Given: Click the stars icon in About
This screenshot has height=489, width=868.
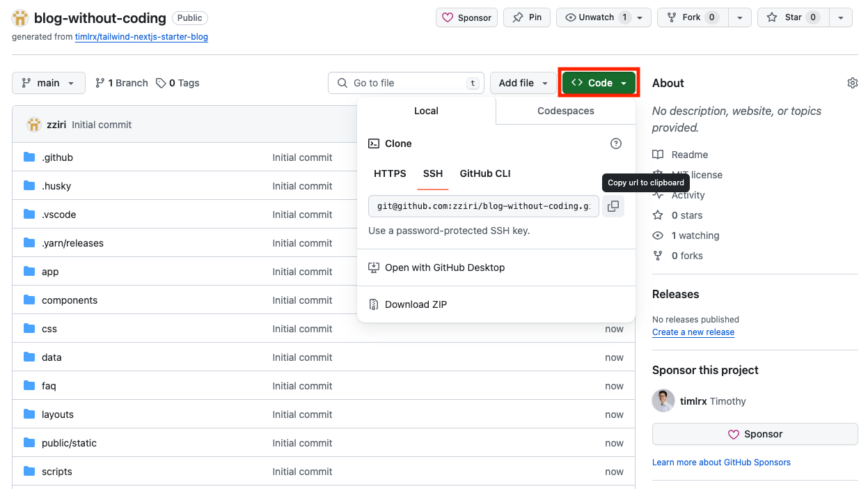Looking at the screenshot, I should pos(658,215).
